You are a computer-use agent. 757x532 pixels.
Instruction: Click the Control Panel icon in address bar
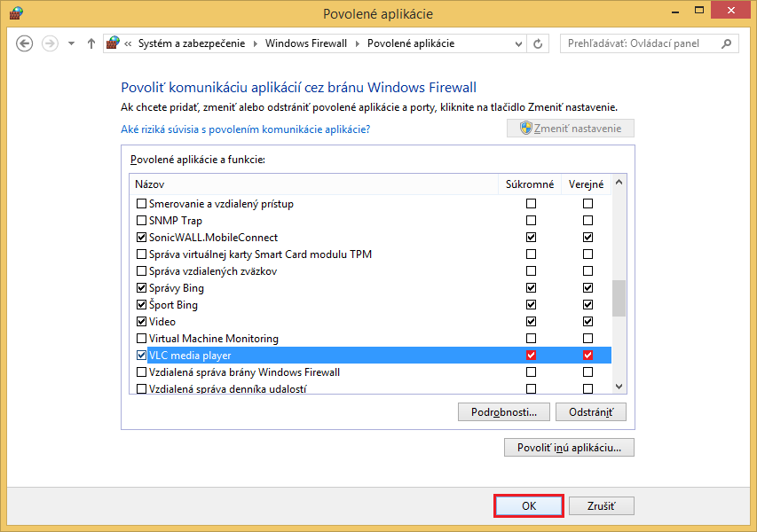tap(113, 43)
